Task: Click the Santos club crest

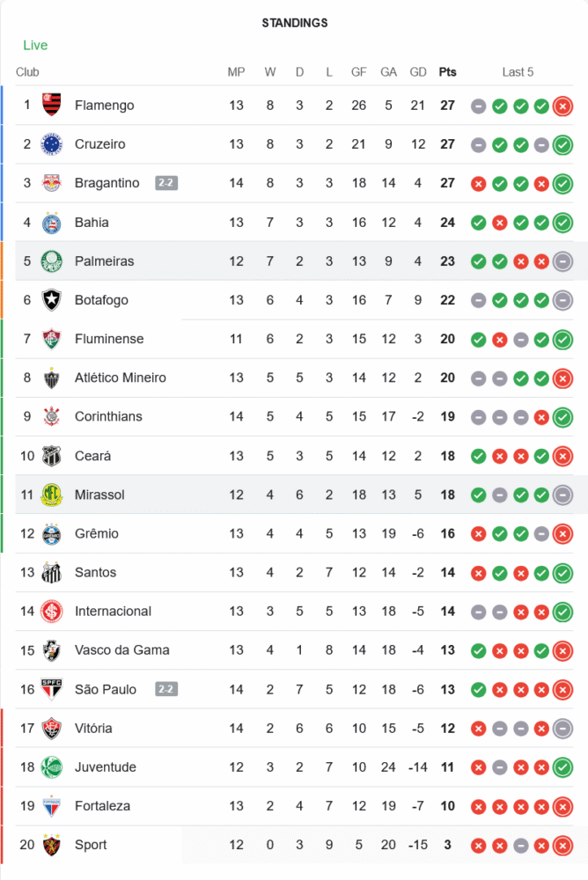Action: pos(52,573)
